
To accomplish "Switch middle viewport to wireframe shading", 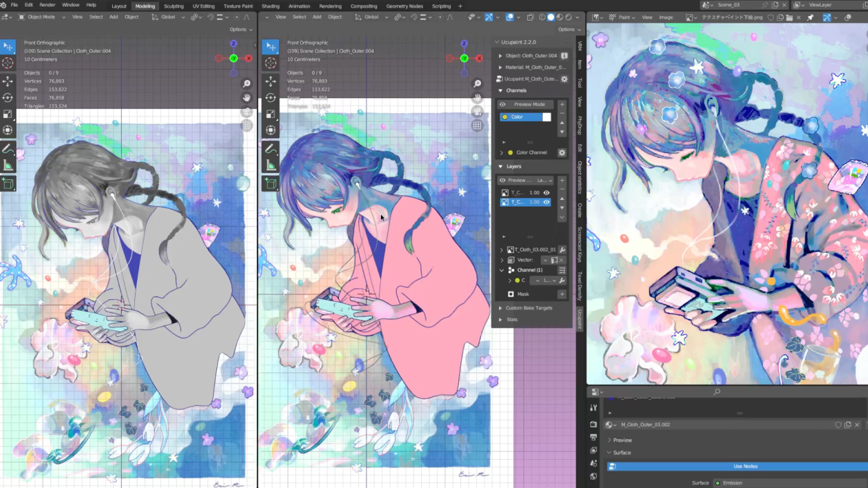I will 541,17.
